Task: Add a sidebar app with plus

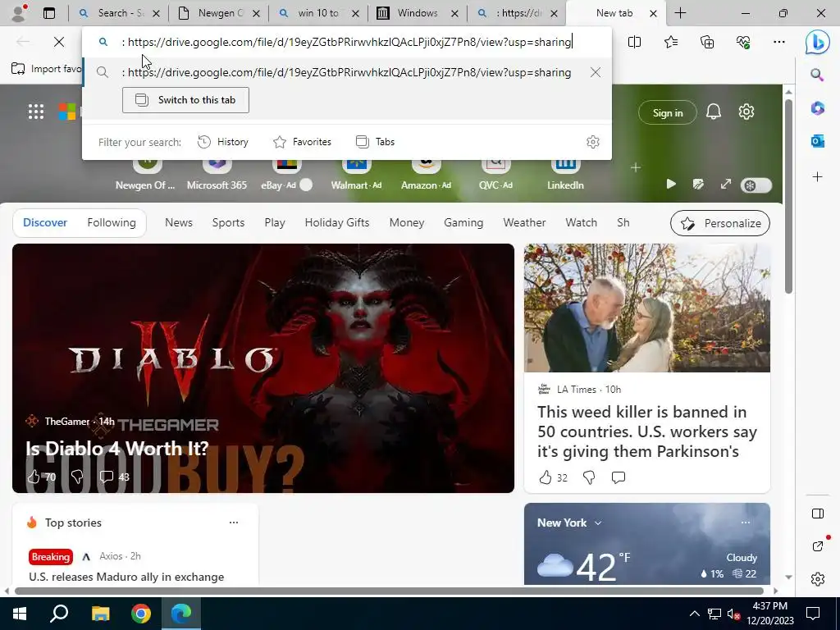Action: click(818, 177)
